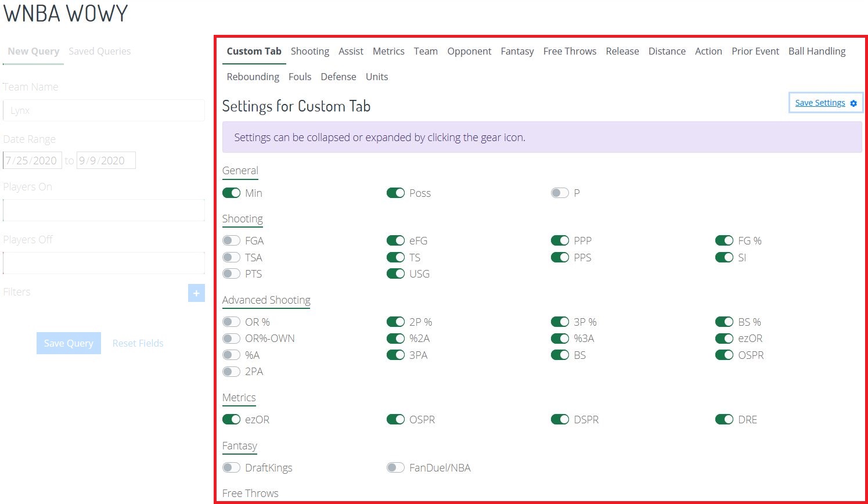Switch to the Saved Queries tab

tap(99, 51)
